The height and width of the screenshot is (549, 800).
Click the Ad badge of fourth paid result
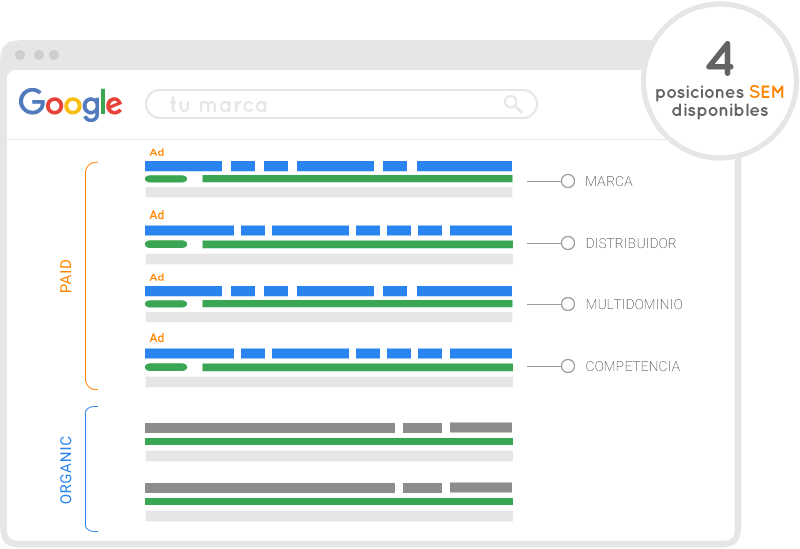(157, 338)
